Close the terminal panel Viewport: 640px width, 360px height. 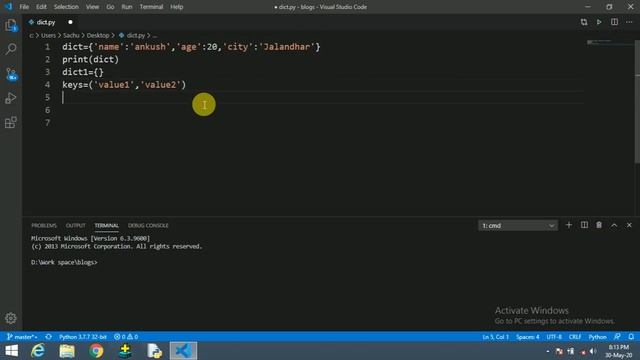(629, 225)
